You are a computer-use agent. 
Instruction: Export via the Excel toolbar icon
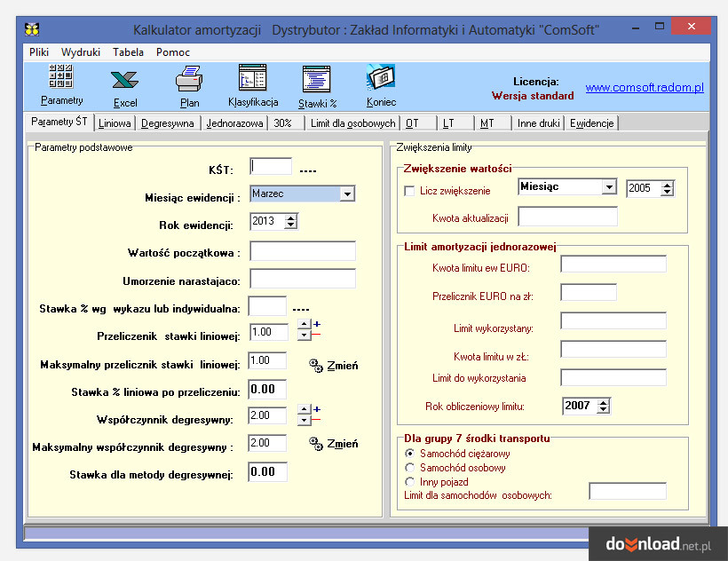pyautogui.click(x=125, y=89)
